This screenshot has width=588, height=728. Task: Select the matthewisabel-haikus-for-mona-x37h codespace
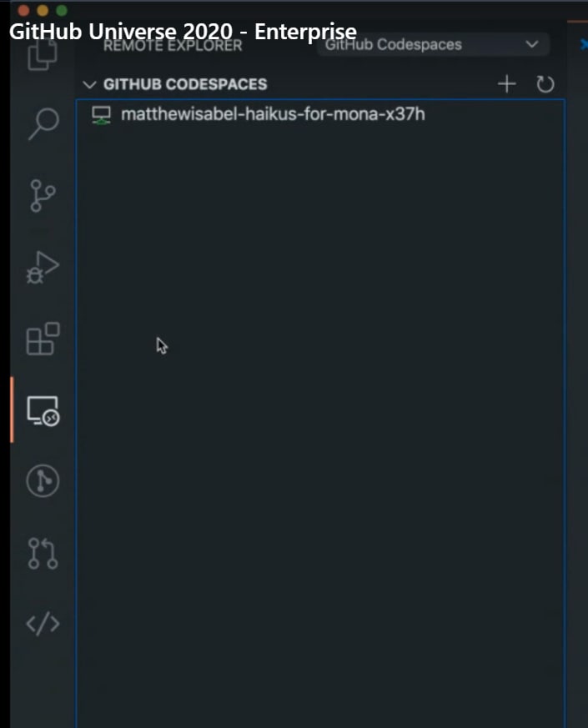pos(320,114)
